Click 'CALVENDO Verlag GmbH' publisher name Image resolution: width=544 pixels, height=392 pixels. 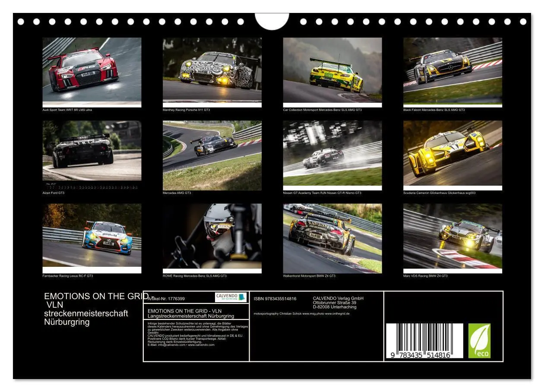click(338, 298)
